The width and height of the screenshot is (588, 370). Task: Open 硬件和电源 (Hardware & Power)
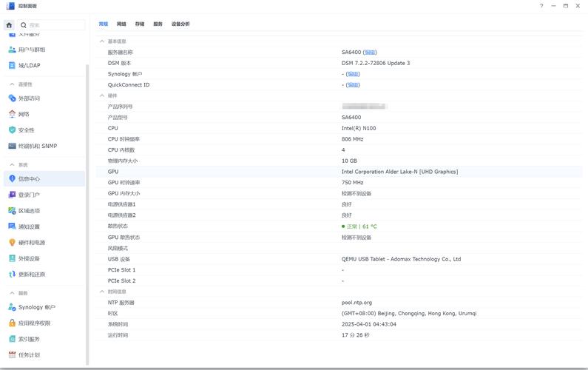31,243
